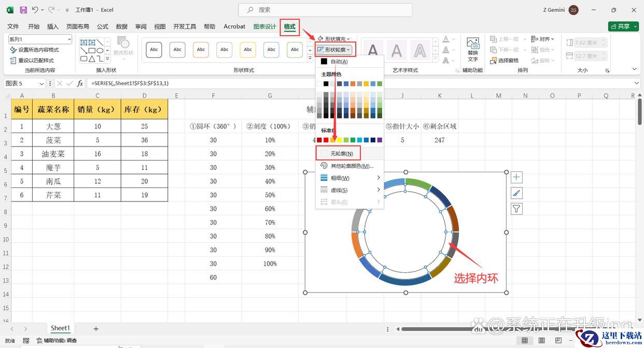Add a new sheet with plus icon

tap(96, 328)
